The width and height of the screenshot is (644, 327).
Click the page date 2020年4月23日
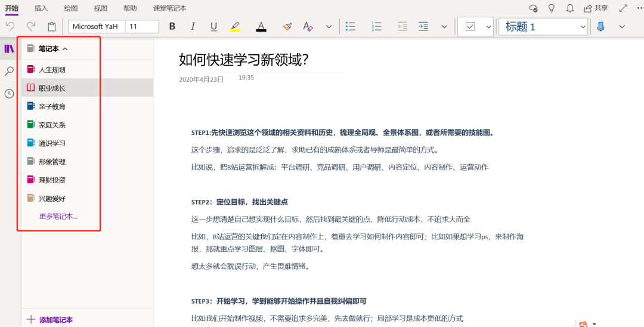click(202, 80)
